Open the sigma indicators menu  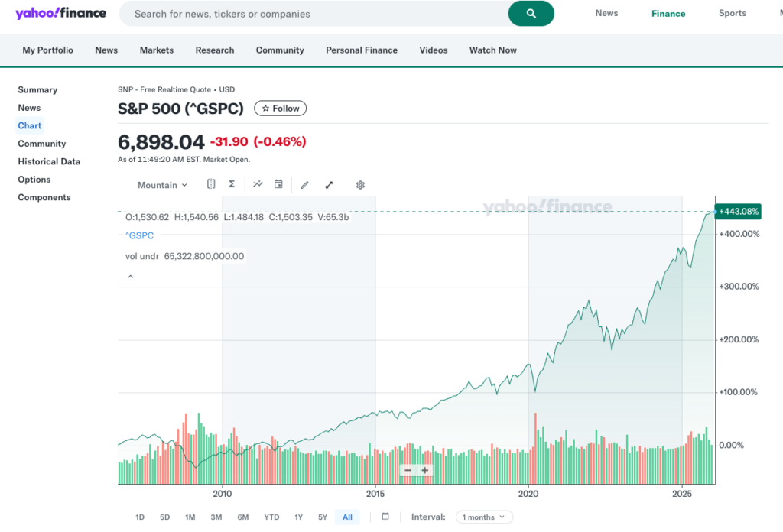[x=232, y=184]
